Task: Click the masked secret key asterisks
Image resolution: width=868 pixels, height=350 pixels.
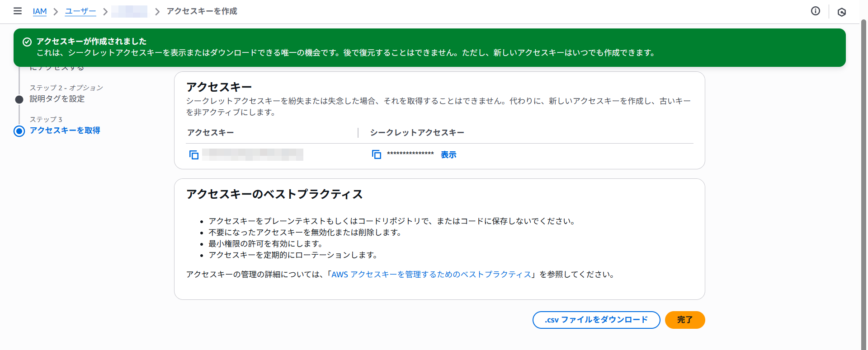Action: tap(410, 154)
